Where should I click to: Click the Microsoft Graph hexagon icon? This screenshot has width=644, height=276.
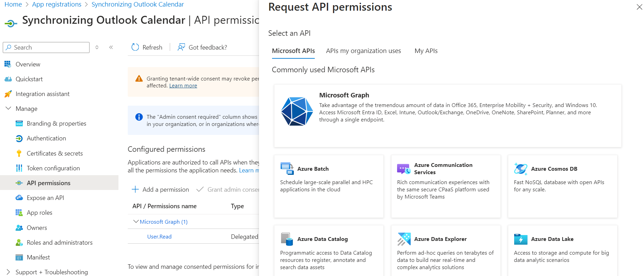[297, 111]
